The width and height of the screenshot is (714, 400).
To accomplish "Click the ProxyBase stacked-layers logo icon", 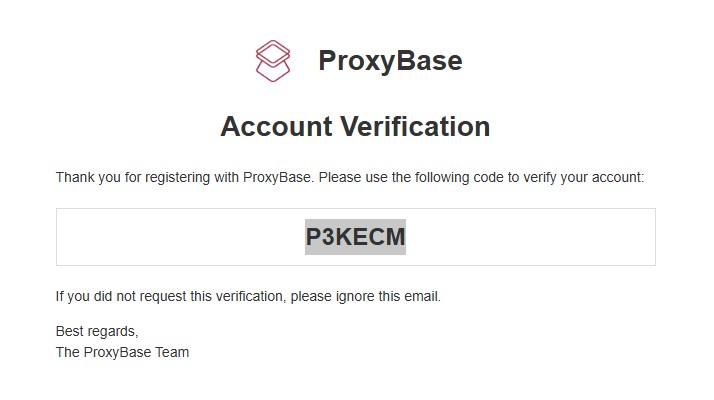I will [272, 61].
